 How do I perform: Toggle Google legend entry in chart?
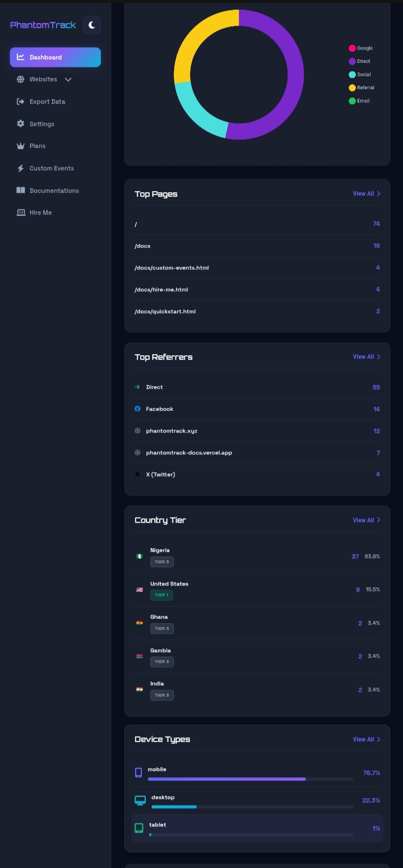click(361, 48)
